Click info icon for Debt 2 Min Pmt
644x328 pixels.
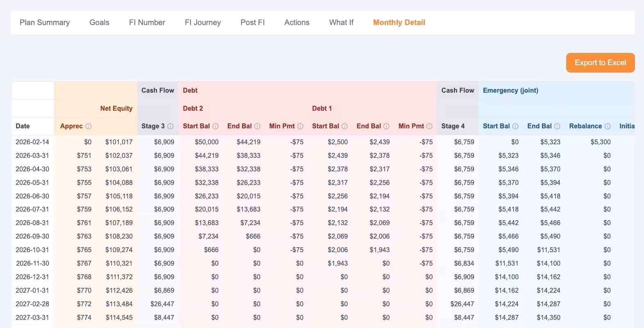(x=300, y=126)
